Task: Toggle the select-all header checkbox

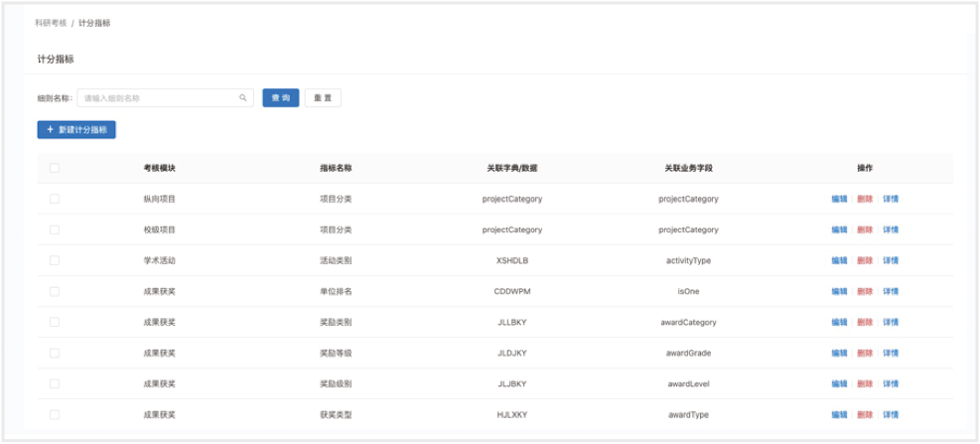Action: [54, 168]
